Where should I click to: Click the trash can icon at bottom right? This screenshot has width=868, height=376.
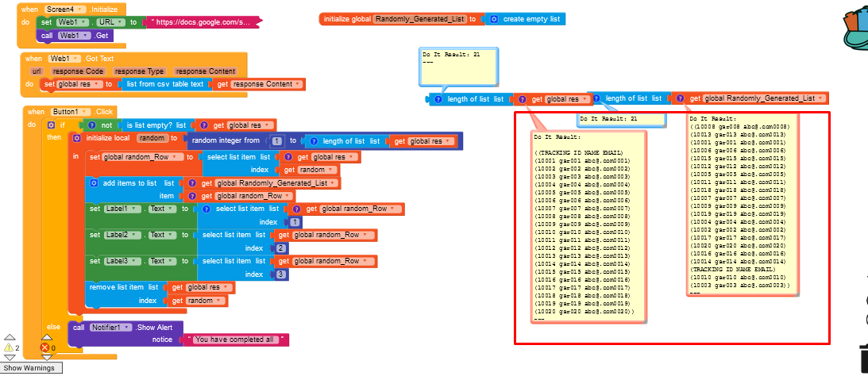(x=862, y=359)
